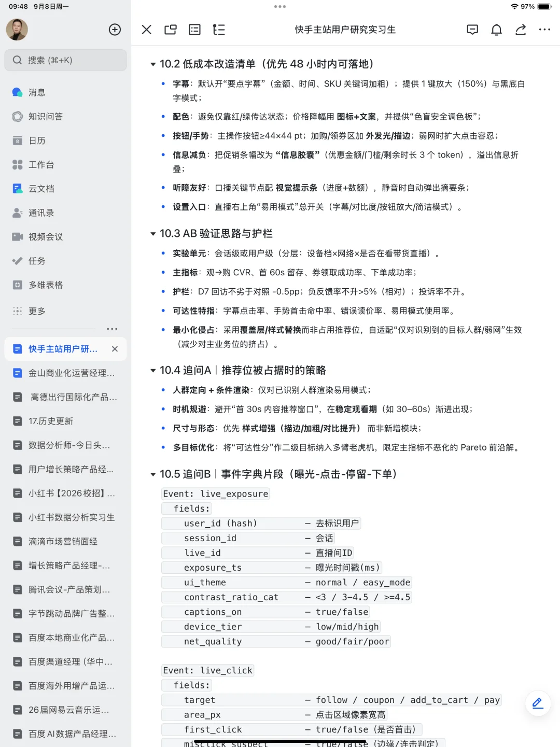The image size is (560, 747).
Task: Open the document info panel icon
Action: 195,30
